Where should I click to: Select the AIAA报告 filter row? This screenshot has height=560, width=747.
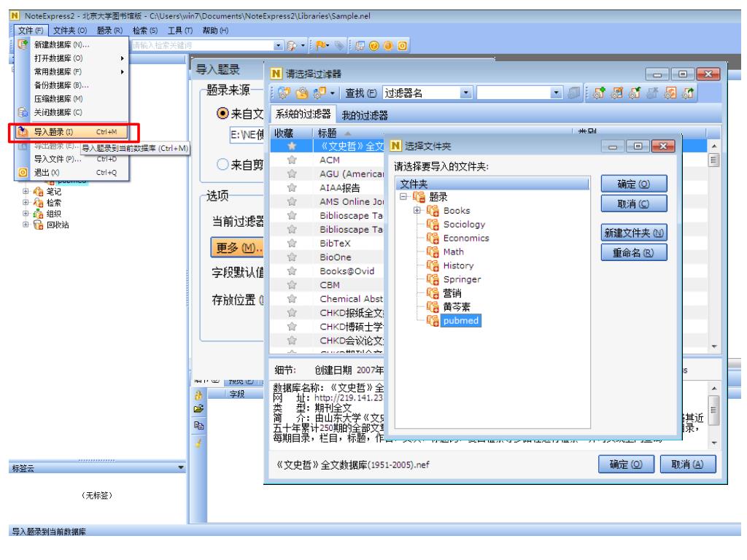pos(339,187)
